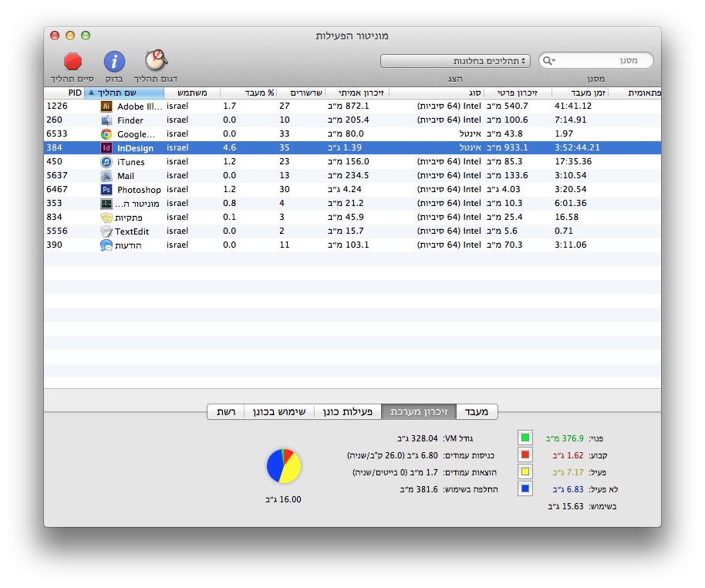Click the Stickies (פתקיות) app icon
Viewport: 705px width, 588px height.
106,218
